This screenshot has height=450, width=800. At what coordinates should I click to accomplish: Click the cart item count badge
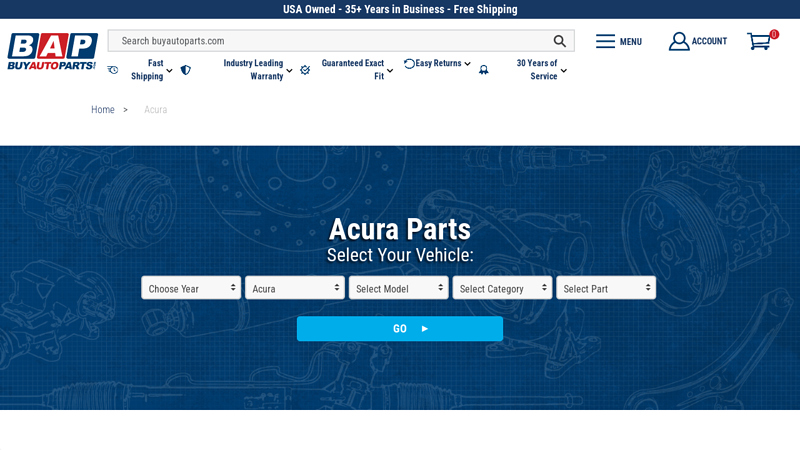[x=774, y=34]
